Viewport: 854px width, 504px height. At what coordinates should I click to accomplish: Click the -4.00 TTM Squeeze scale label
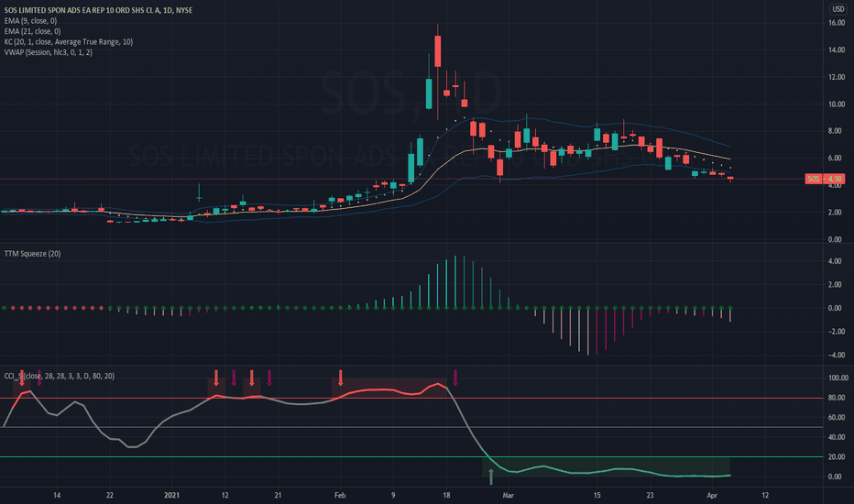(836, 355)
